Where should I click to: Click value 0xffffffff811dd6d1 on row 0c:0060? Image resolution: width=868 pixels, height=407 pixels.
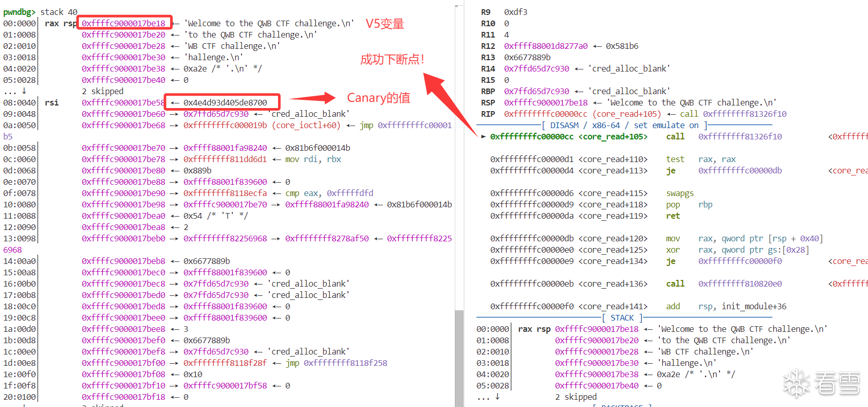click(x=225, y=159)
